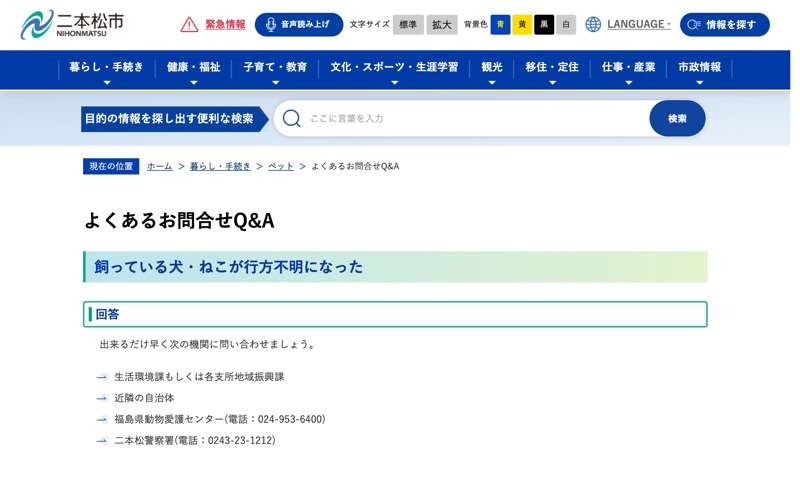This screenshot has height=500, width=800.
Task: Click 福島県動物愛護センター phone list item
Action: 219,419
